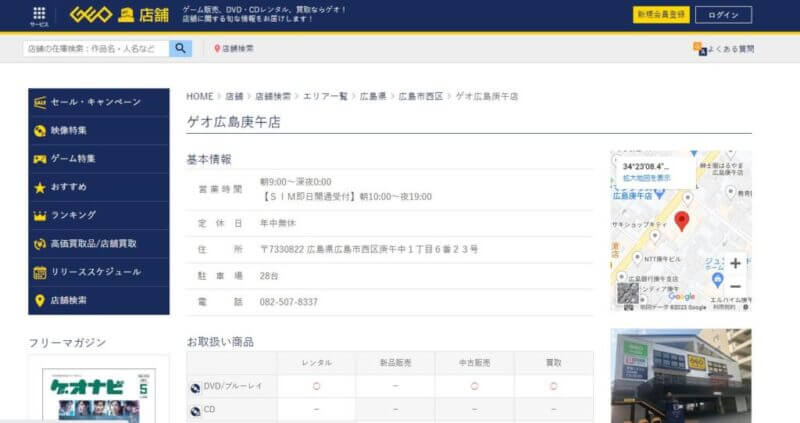Click the Google logo on map
This screenshot has width=800, height=423.
click(x=682, y=296)
